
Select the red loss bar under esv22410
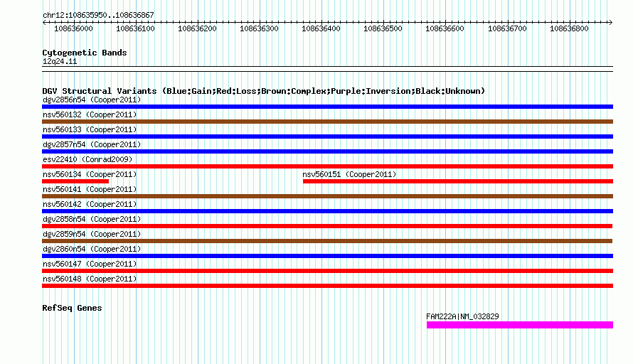point(327,166)
